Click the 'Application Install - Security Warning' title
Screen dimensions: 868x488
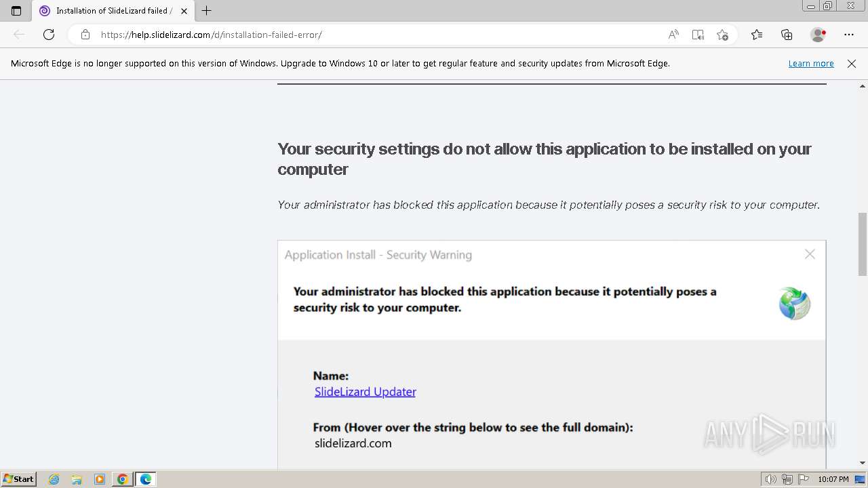[378, 255]
